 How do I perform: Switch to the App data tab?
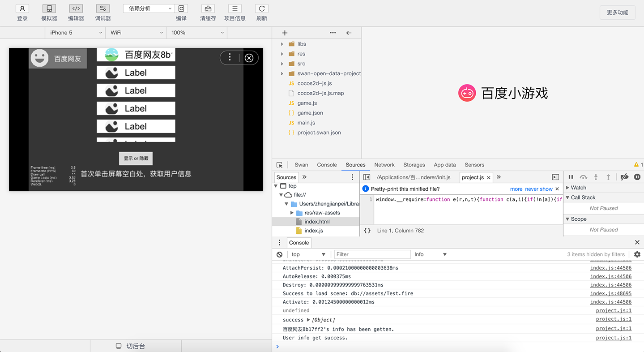(445, 165)
